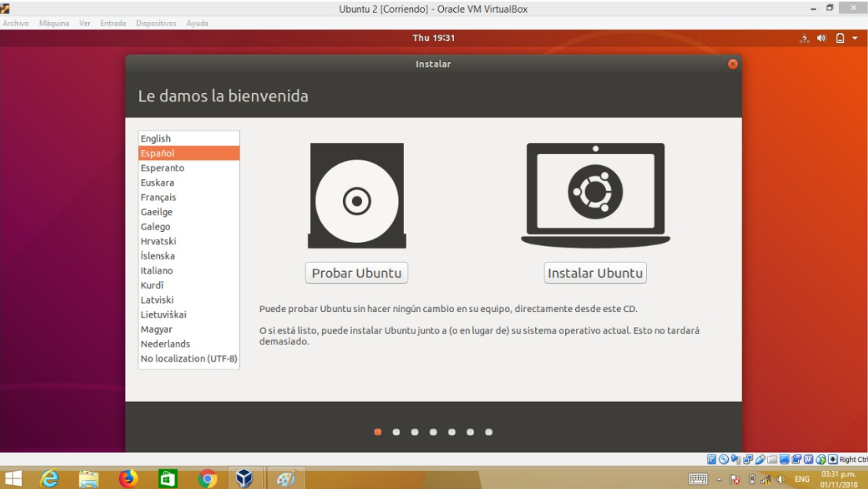
Task: Click the VirtualBox hard disk activity icon
Action: 711,459
